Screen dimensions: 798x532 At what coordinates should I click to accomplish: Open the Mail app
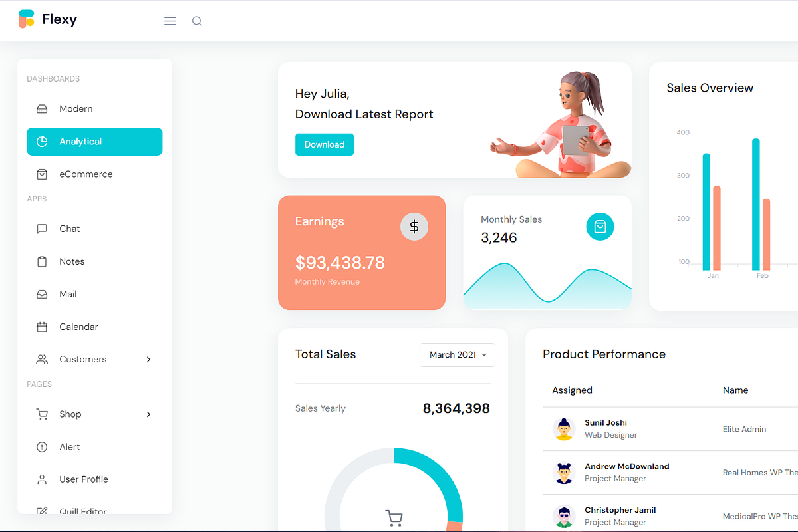94,294
